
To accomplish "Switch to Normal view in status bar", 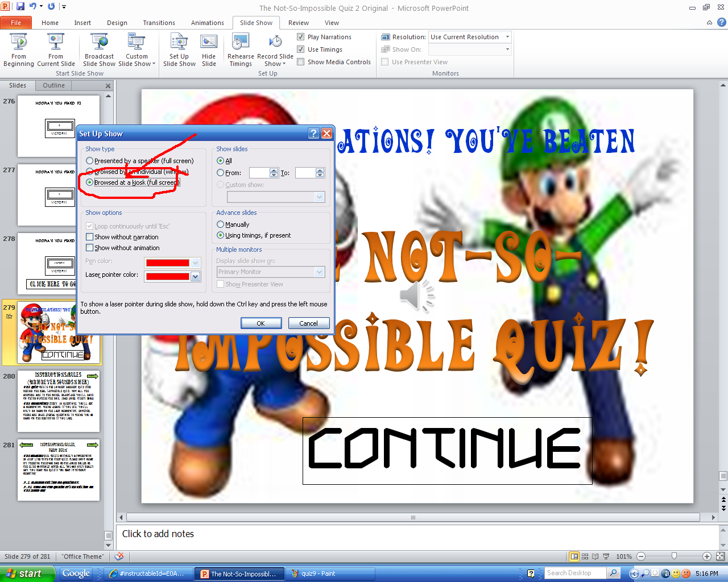I will (574, 556).
